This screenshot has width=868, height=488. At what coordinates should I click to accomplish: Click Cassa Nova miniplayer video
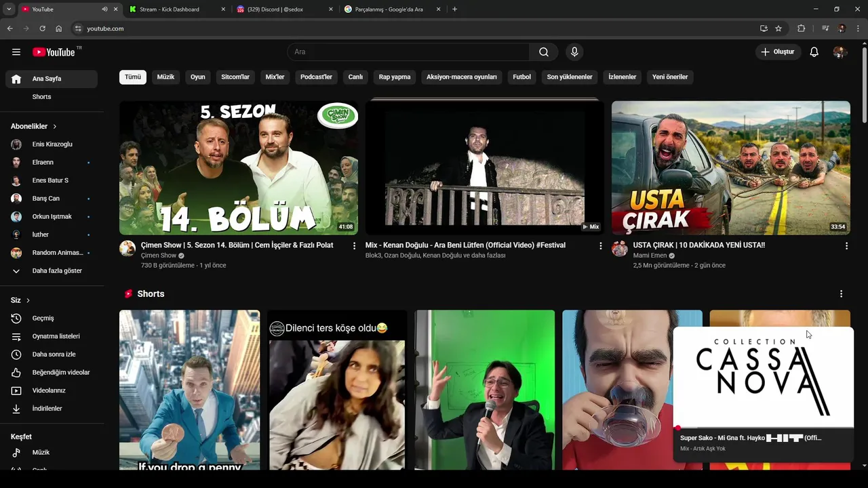pyautogui.click(x=763, y=377)
